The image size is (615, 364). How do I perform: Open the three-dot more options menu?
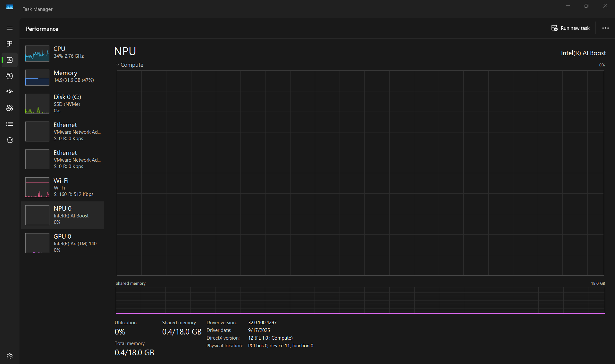pyautogui.click(x=605, y=28)
